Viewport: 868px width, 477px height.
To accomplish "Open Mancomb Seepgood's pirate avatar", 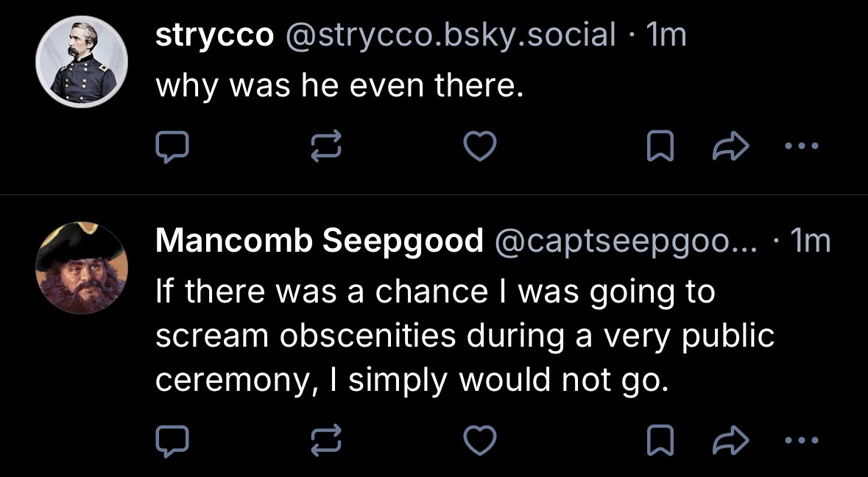I will point(82,266).
